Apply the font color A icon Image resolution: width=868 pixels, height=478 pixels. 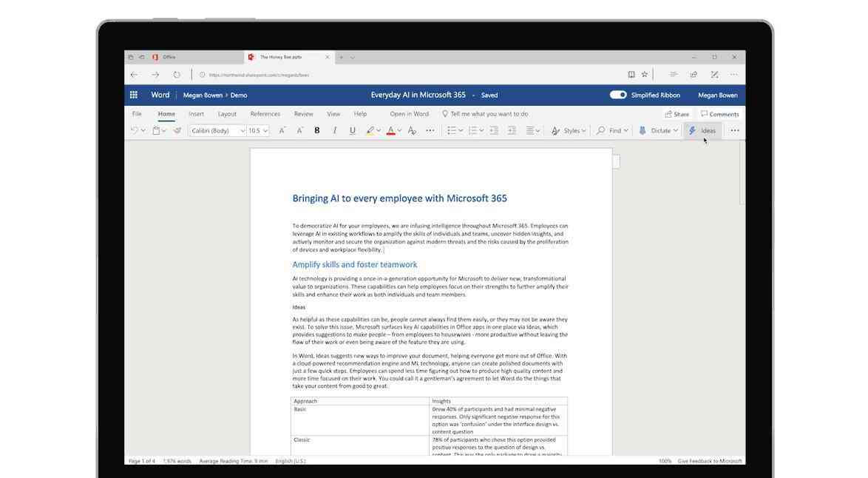tap(391, 131)
